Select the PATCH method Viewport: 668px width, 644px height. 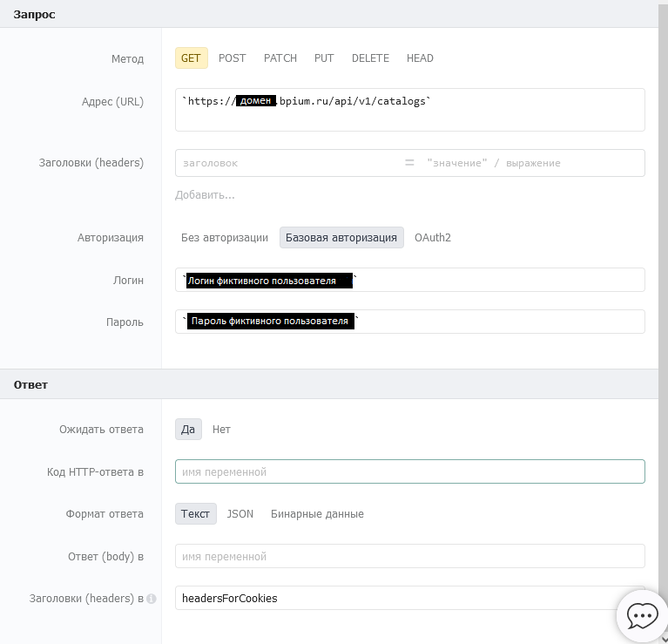pyautogui.click(x=280, y=58)
